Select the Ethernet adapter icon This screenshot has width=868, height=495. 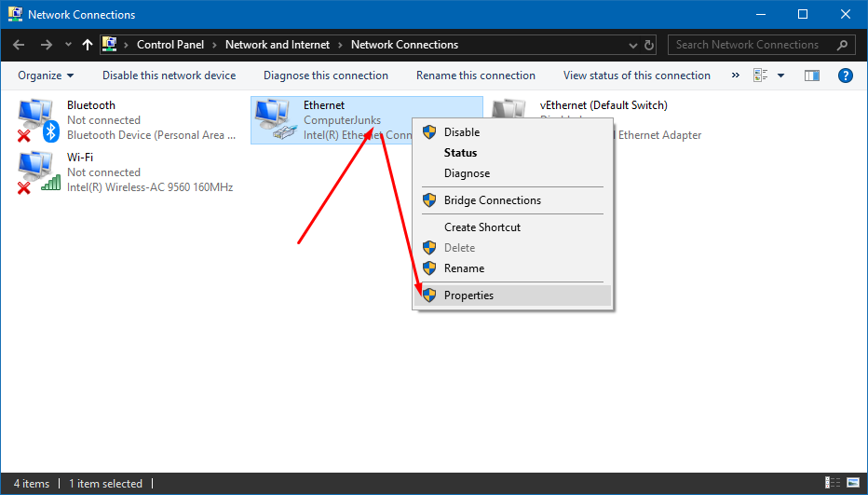[x=276, y=119]
